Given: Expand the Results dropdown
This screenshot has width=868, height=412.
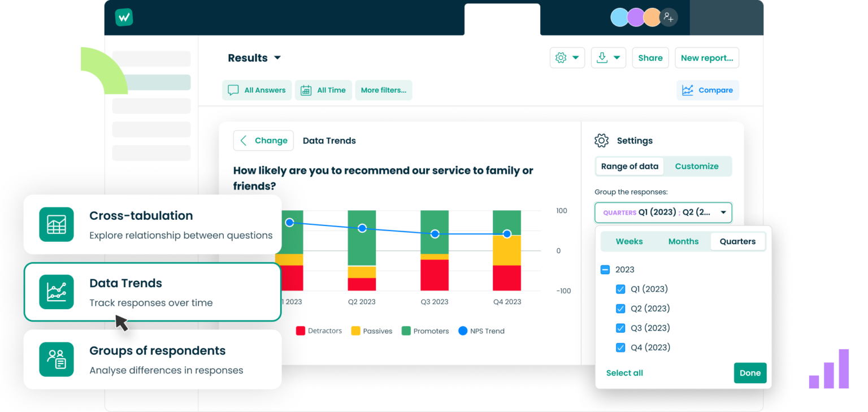Looking at the screenshot, I should pos(277,58).
